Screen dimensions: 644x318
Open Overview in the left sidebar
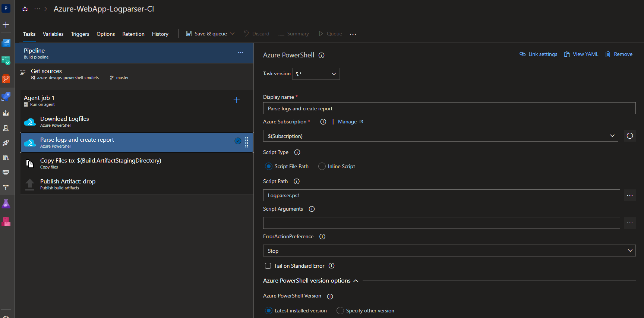tap(6, 43)
